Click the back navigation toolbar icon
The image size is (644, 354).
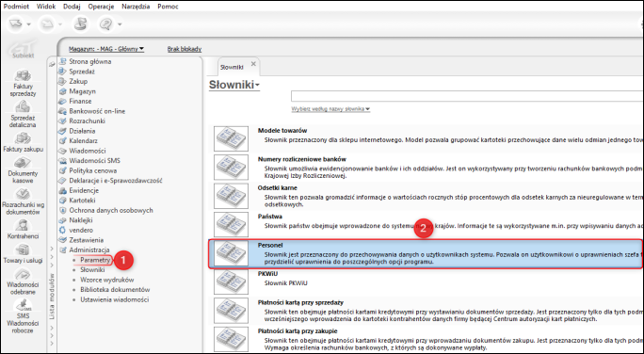point(16,24)
